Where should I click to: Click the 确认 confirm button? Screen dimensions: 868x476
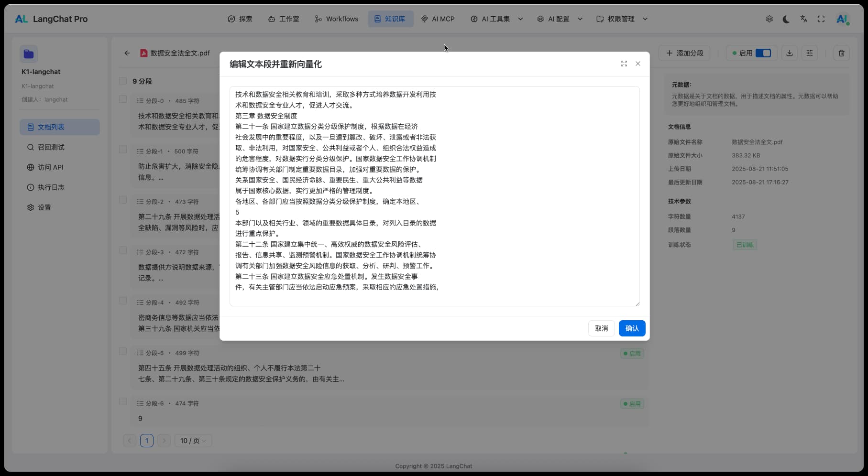(632, 328)
